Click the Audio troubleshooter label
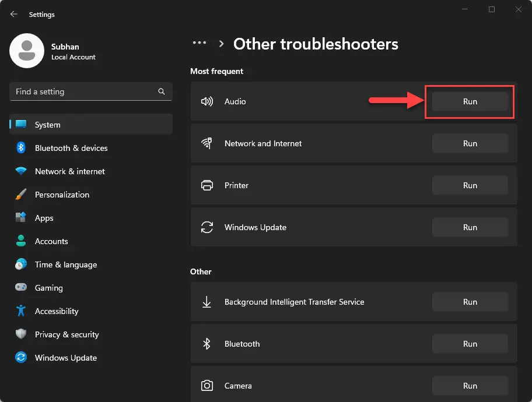The image size is (532, 402). [x=235, y=101]
